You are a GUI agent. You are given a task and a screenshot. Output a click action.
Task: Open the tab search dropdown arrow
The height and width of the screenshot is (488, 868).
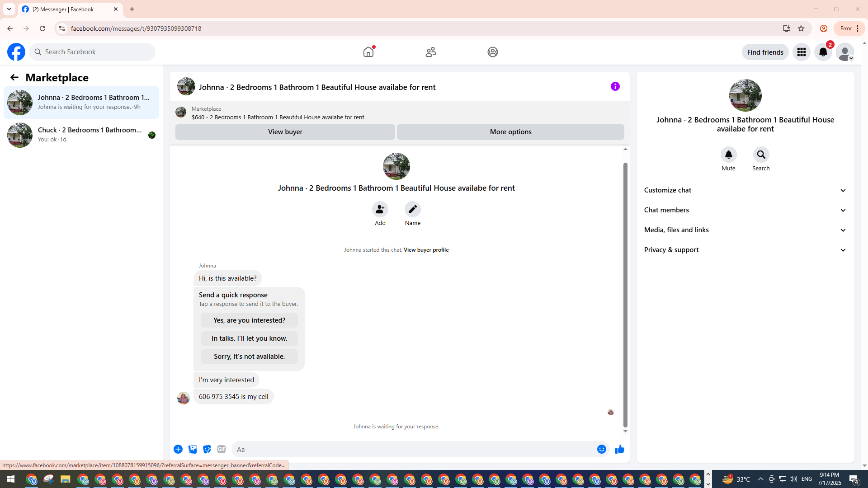tap(9, 9)
